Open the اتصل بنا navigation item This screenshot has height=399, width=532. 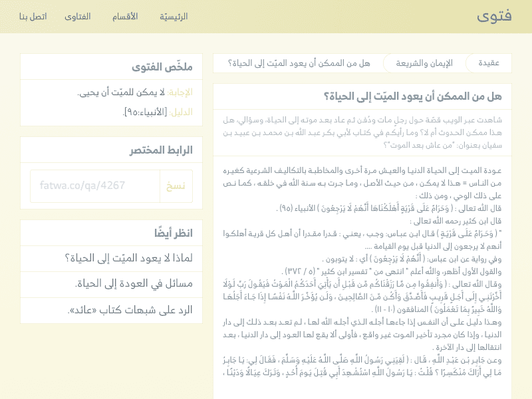click(33, 16)
